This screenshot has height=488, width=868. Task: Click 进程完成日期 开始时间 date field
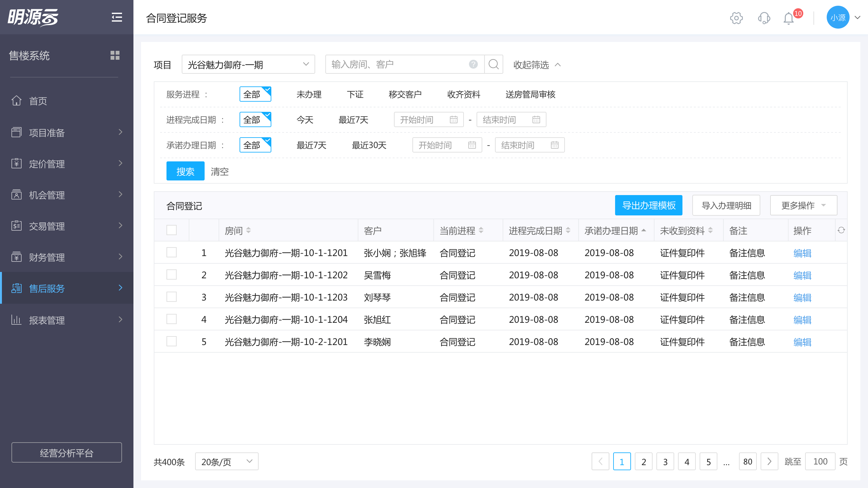pos(429,119)
